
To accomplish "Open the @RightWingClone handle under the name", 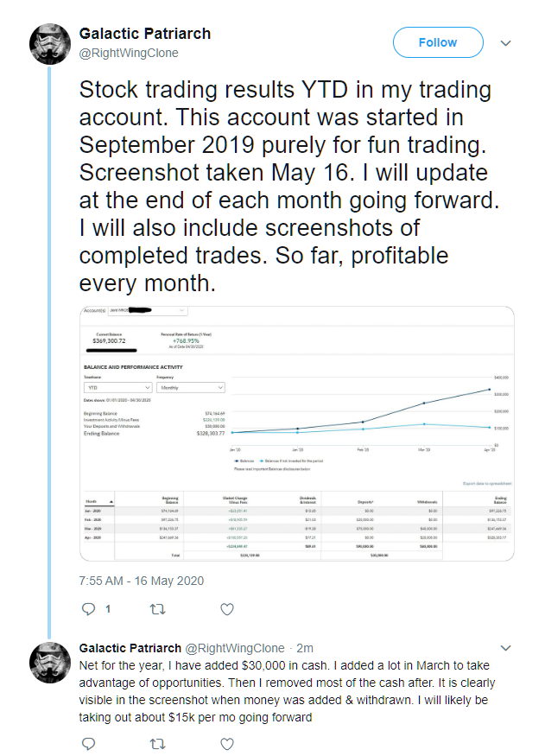I will [129, 53].
